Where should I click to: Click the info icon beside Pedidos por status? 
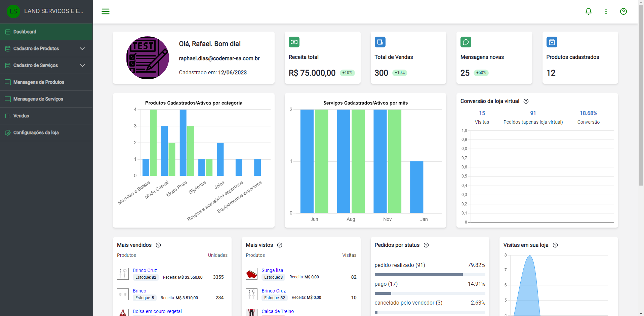point(426,245)
